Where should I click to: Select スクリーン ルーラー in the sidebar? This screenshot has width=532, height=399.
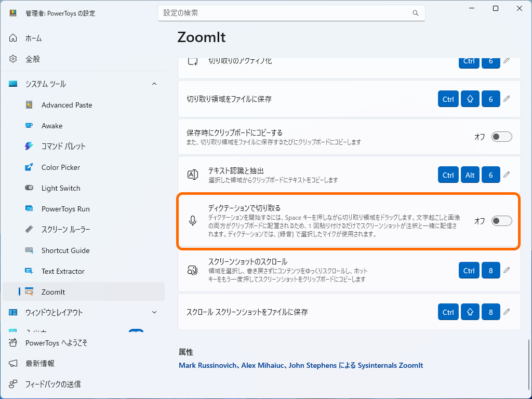pyautogui.click(x=84, y=229)
